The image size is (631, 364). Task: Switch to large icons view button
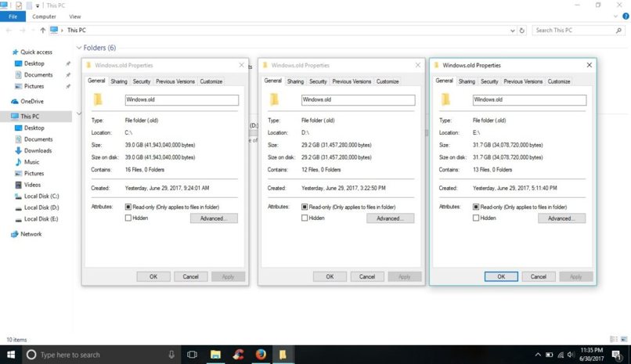624,340
